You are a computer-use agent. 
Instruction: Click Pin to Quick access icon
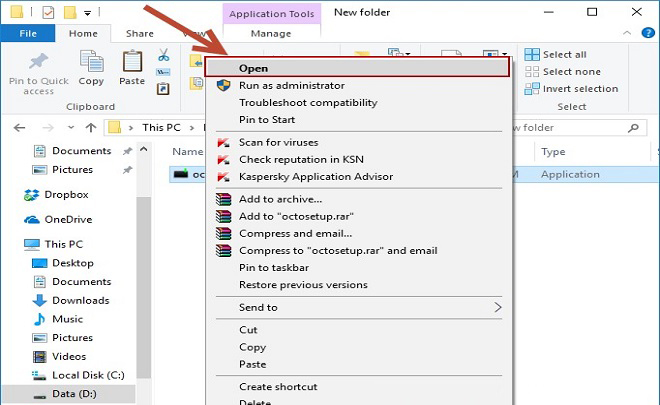click(x=38, y=62)
